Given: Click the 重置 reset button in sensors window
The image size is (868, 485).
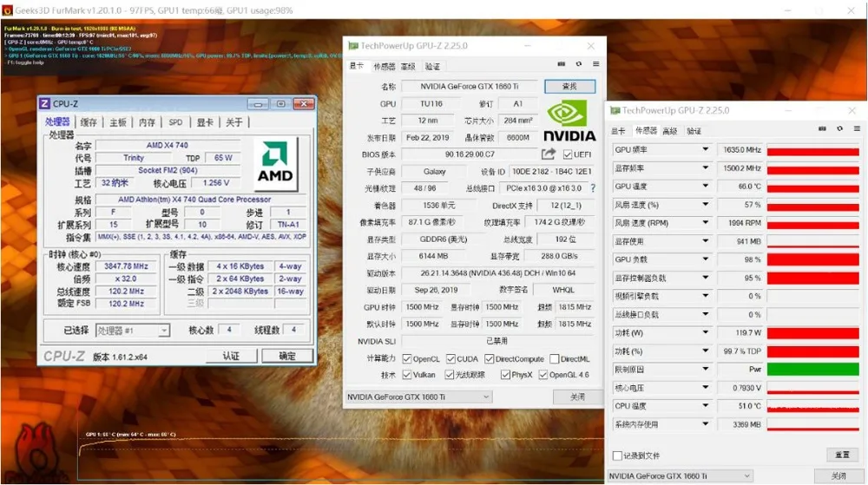Looking at the screenshot, I should (x=842, y=455).
